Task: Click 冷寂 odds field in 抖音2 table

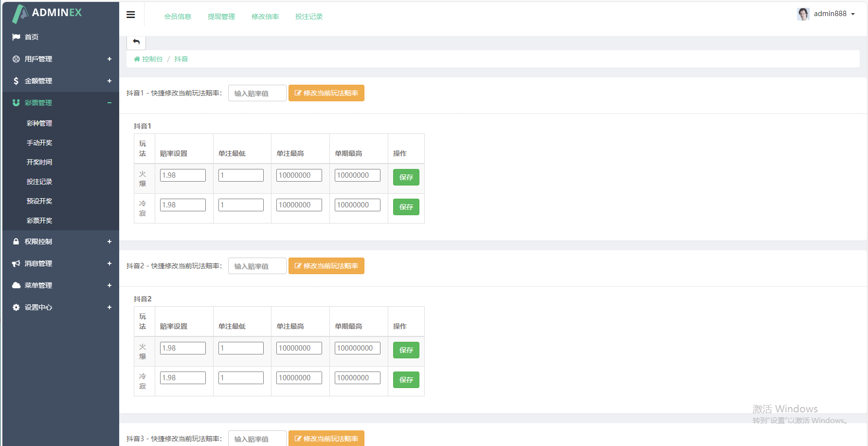Action: tap(182, 378)
